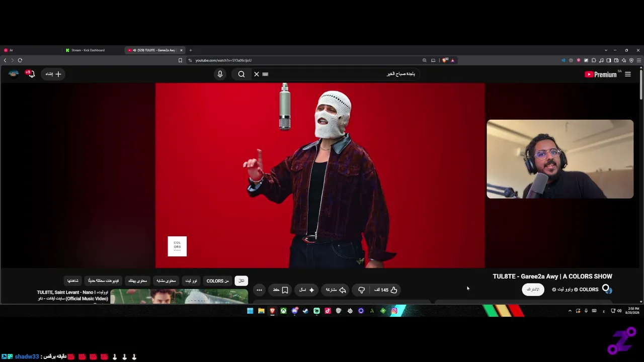Open the browser main menu
Viewport: 644px width, 362px height.
click(639, 60)
